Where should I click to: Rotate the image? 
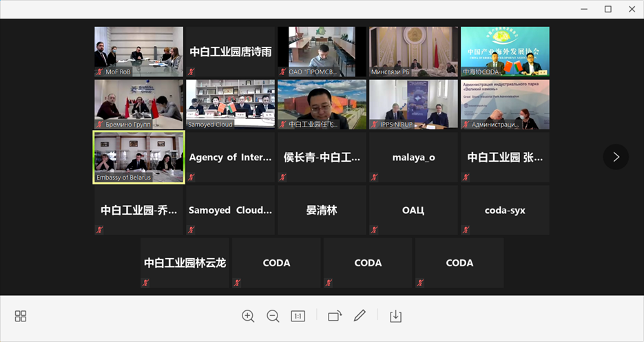click(x=335, y=316)
